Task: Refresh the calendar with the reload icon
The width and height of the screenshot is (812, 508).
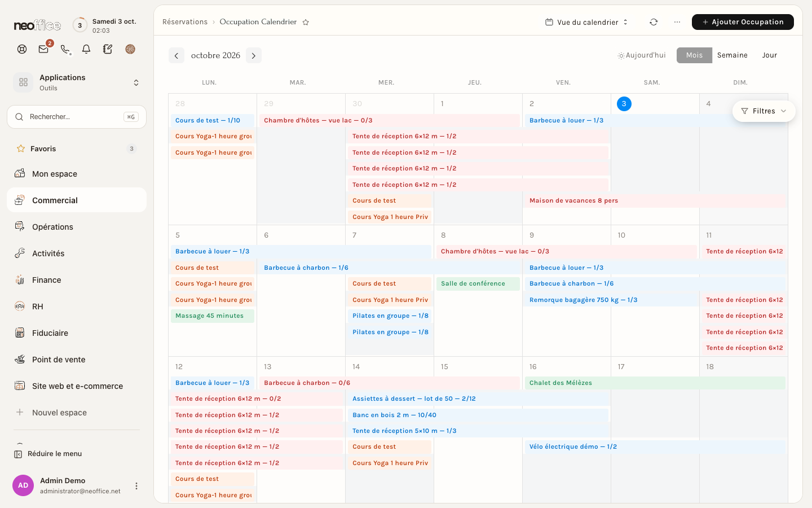Action: pos(654,22)
